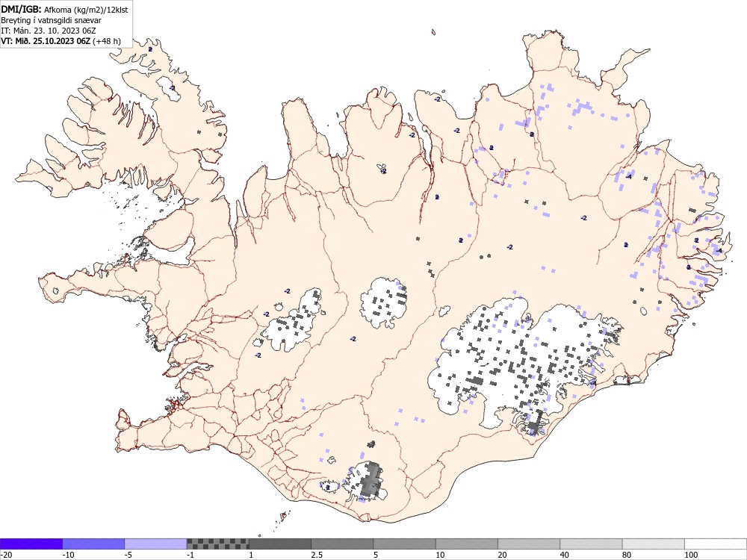Click the darkest grey 1 to 2.5 legend swatch
Viewport: 747px width, 560px height.
[x=280, y=544]
